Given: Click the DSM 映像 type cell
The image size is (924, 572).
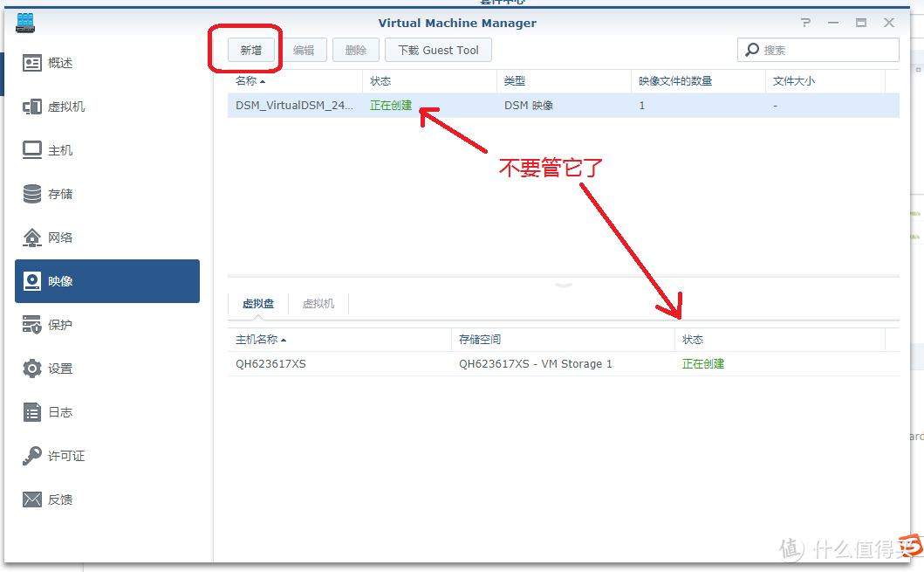Looking at the screenshot, I should pyautogui.click(x=529, y=106).
